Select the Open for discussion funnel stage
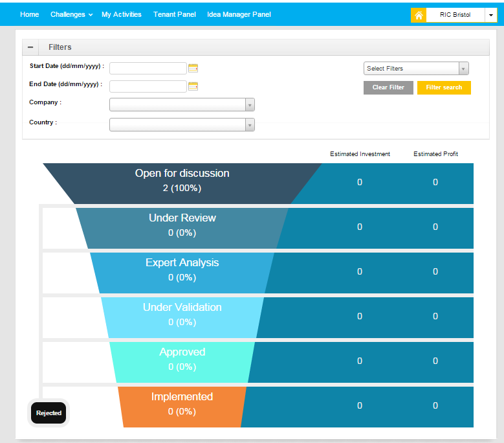The height and width of the screenshot is (443, 504). [182, 181]
